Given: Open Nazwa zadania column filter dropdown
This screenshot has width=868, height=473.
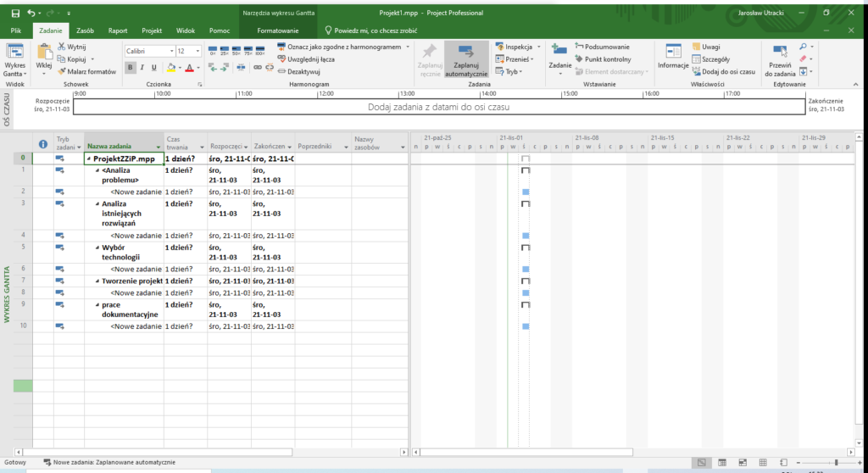Looking at the screenshot, I should (x=158, y=147).
